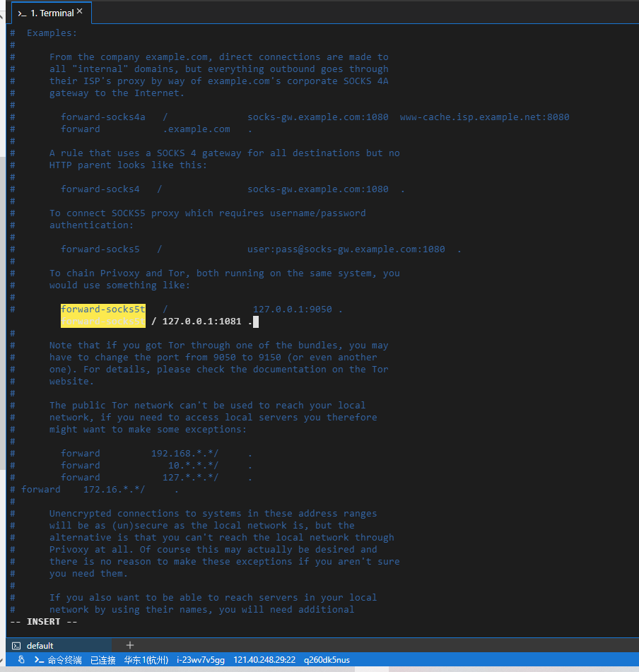Open the 华东1(杭州) region indicator

click(x=146, y=660)
